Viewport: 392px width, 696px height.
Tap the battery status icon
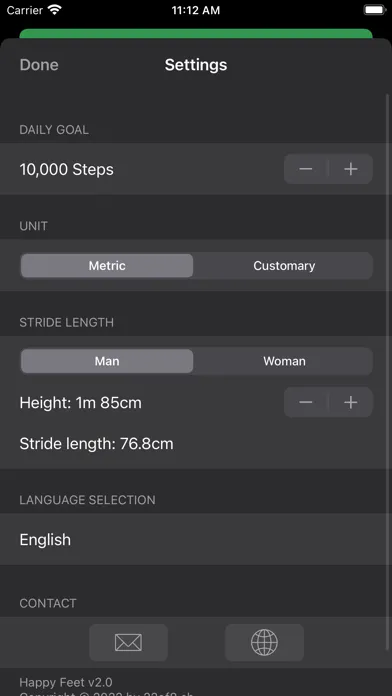tap(375, 10)
